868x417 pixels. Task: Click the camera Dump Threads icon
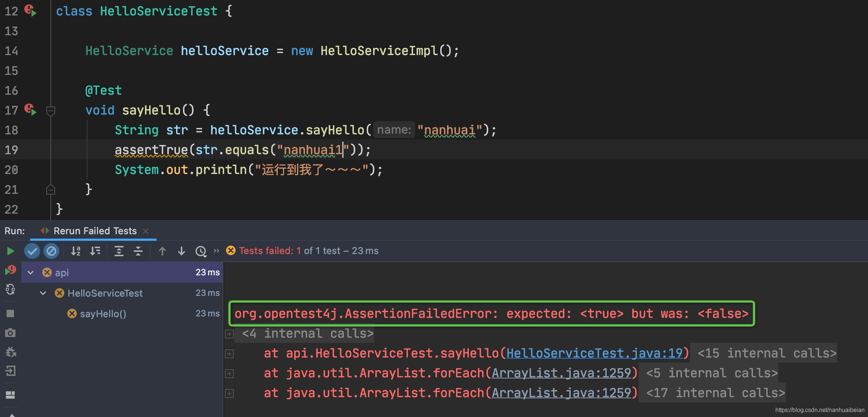(x=10, y=333)
